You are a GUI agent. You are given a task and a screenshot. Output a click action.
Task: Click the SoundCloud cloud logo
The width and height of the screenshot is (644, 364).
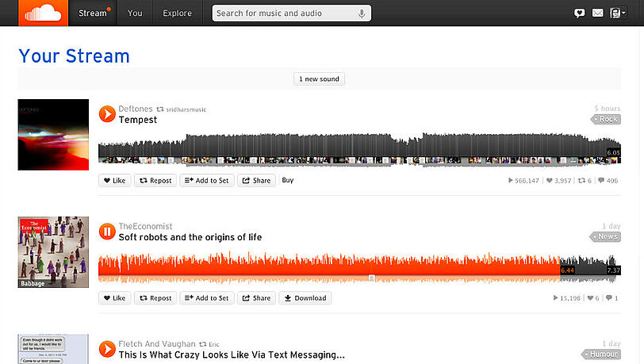43,13
